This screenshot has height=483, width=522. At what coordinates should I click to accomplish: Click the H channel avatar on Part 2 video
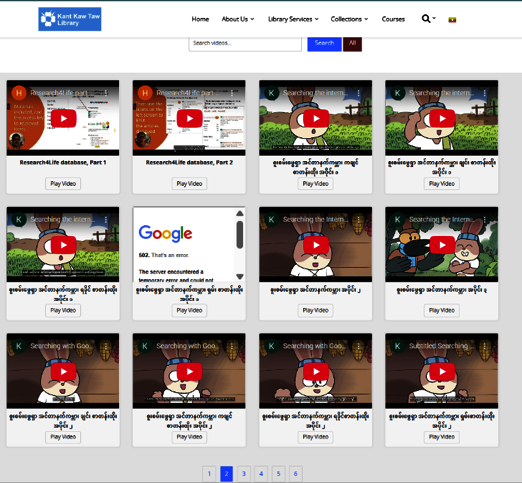(x=145, y=93)
